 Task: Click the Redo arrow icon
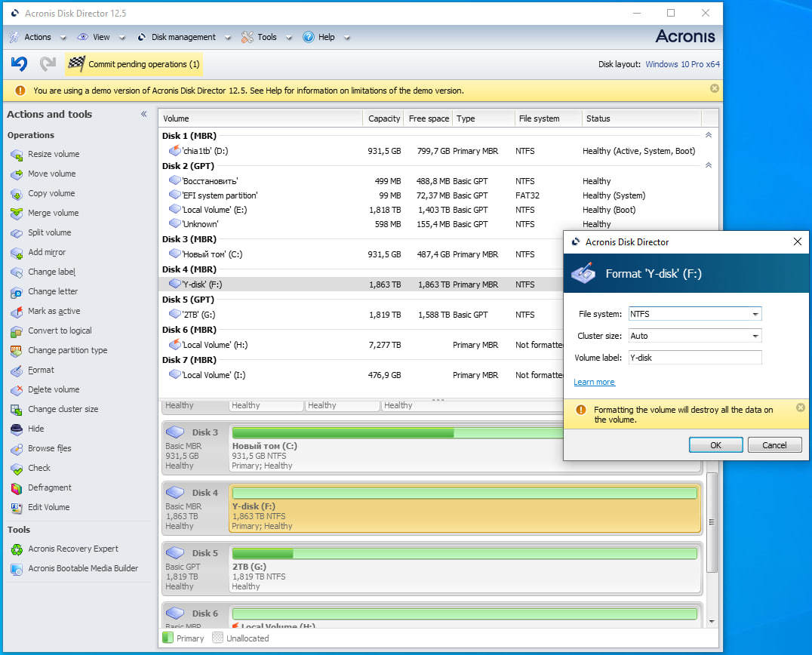pyautogui.click(x=48, y=63)
